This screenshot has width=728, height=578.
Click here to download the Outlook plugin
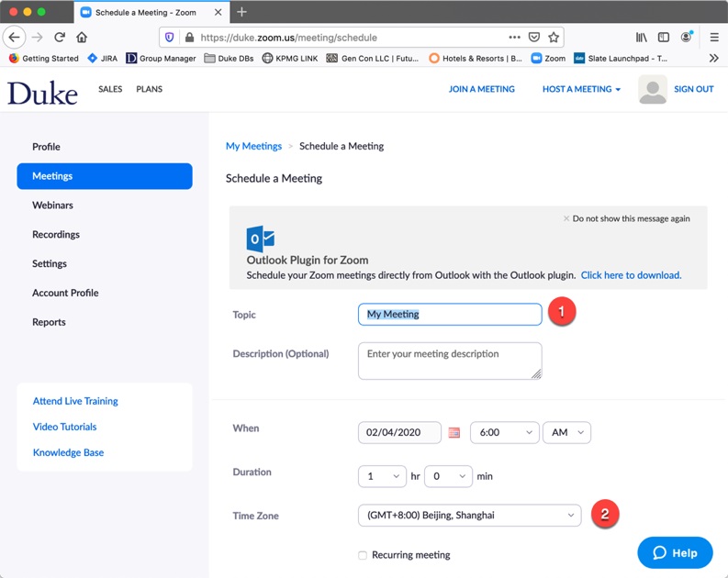pyautogui.click(x=631, y=275)
